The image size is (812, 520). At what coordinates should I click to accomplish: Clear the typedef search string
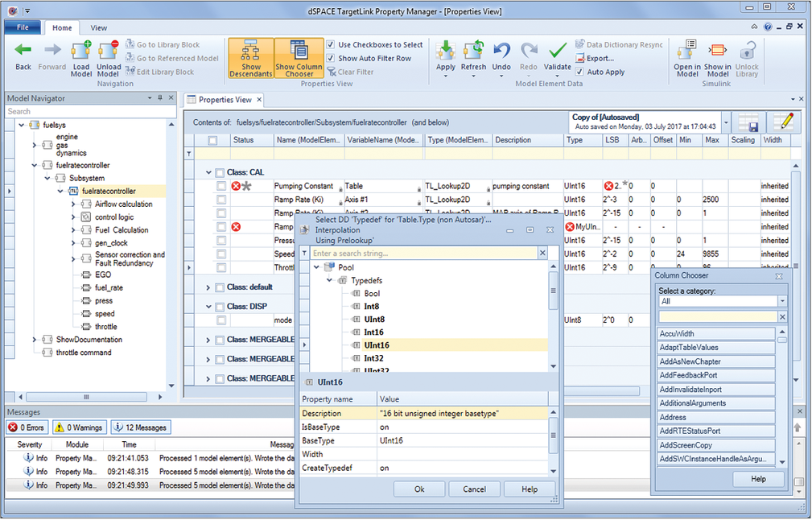[x=542, y=254]
